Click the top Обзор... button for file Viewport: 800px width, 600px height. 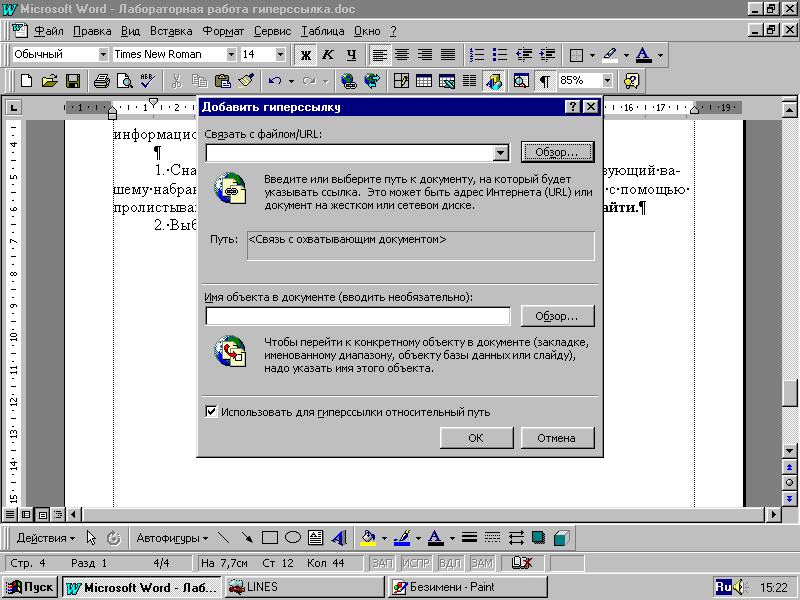557,152
